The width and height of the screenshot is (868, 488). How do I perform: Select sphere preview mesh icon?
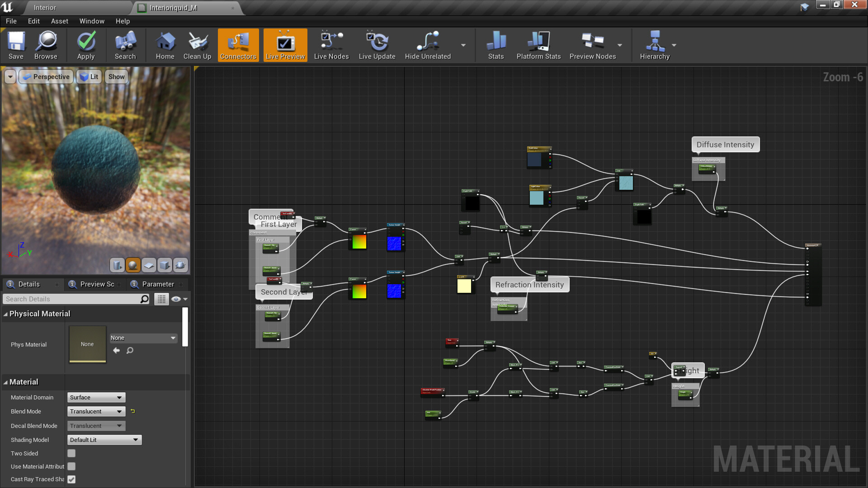pos(132,265)
